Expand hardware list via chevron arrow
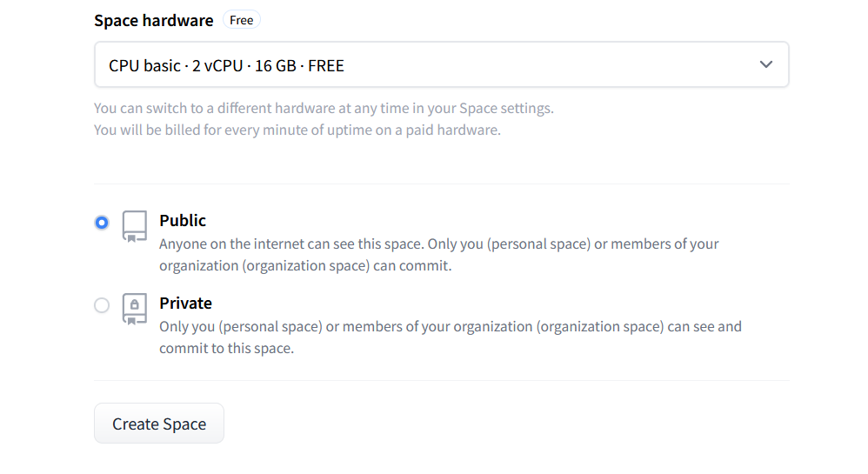 click(x=765, y=64)
